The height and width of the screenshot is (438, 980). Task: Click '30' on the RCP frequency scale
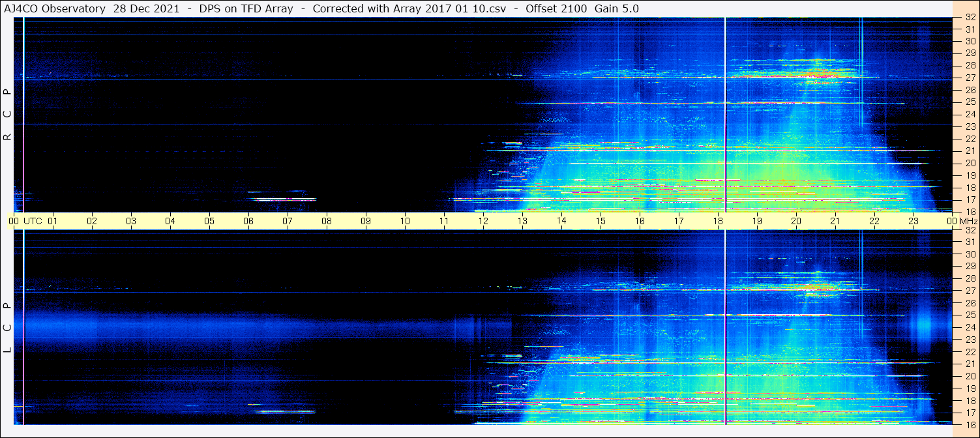tap(970, 41)
